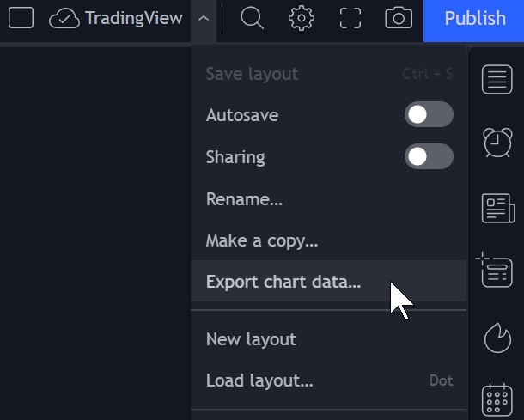This screenshot has width=524, height=420.
Task: Open the Calendar icon in sidebar
Action: [497, 400]
